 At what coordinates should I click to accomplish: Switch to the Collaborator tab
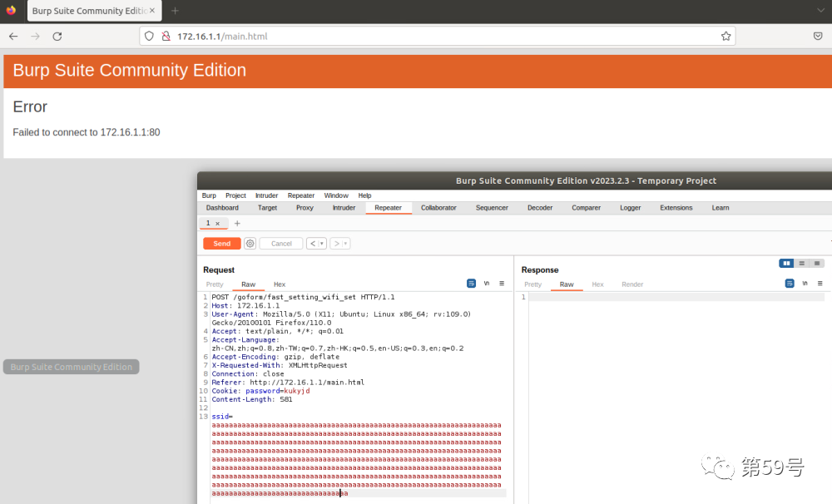coord(438,208)
